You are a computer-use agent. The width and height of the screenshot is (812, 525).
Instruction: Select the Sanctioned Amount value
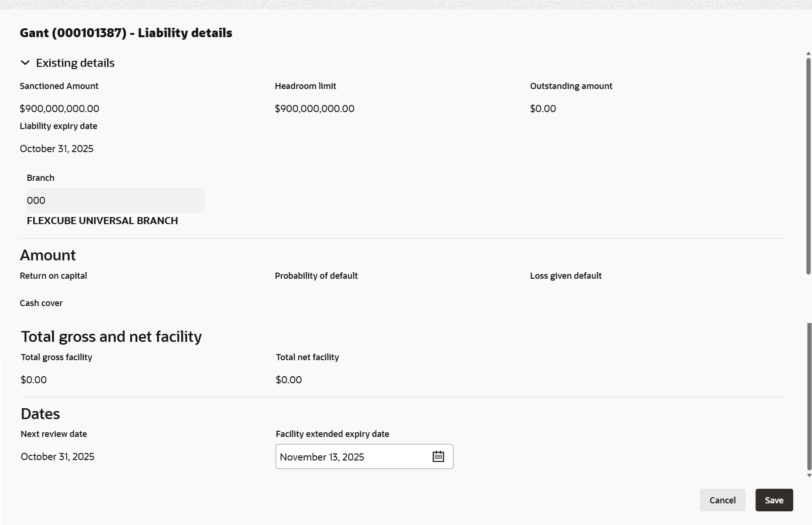coord(59,108)
